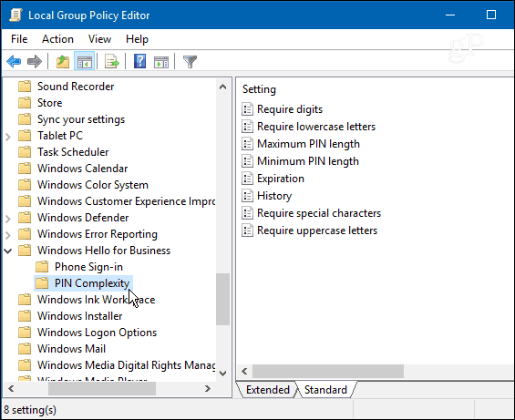Screen dimensions: 515x420
Task: Switch to the Extended tab
Action: coord(267,390)
